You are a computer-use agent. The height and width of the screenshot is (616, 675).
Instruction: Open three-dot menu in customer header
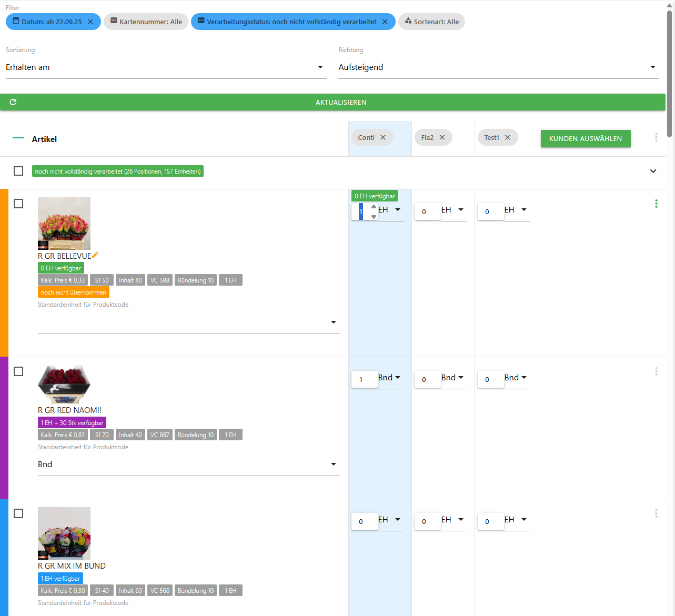point(656,137)
